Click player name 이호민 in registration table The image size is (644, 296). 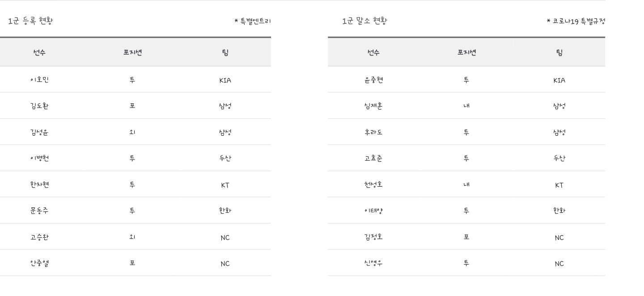pos(39,80)
